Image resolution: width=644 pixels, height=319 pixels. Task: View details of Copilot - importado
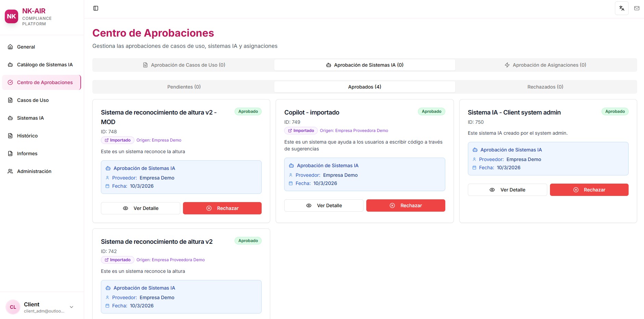324,205
